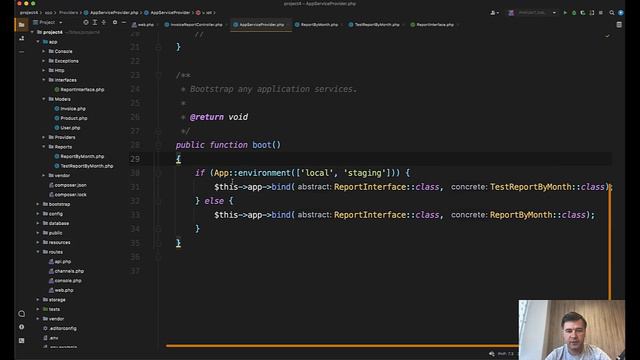
Task: Expand the storage folder
Action: tap(38, 300)
